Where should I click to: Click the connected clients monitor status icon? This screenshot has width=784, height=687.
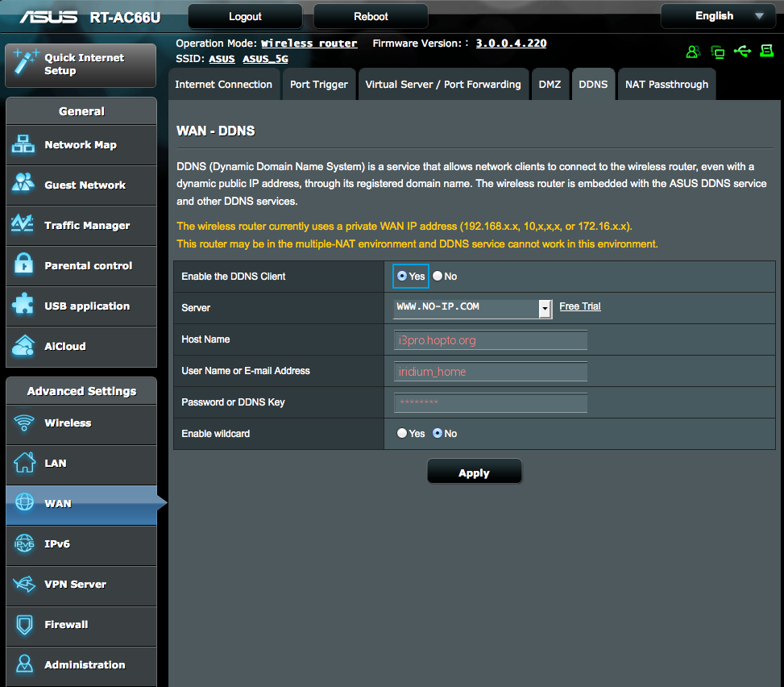(x=718, y=52)
